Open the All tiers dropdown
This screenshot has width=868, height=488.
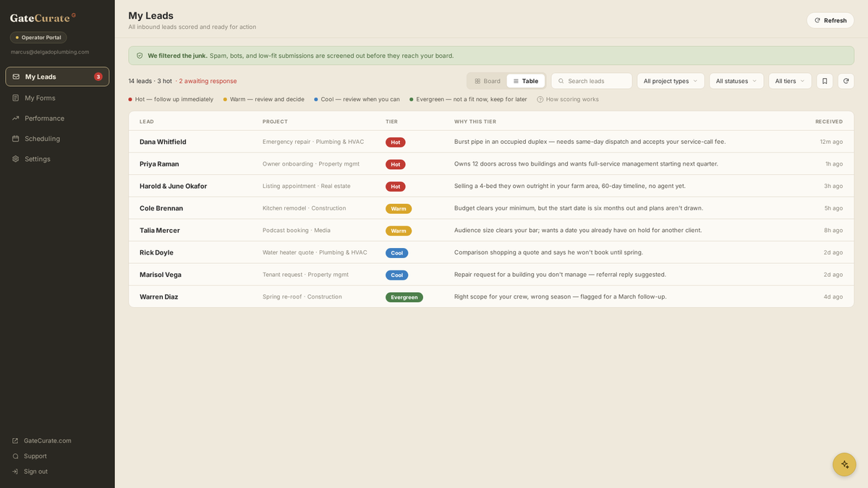[x=790, y=81]
